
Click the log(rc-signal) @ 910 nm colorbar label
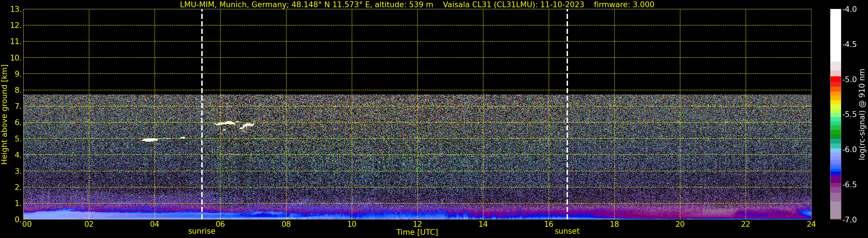862,114
